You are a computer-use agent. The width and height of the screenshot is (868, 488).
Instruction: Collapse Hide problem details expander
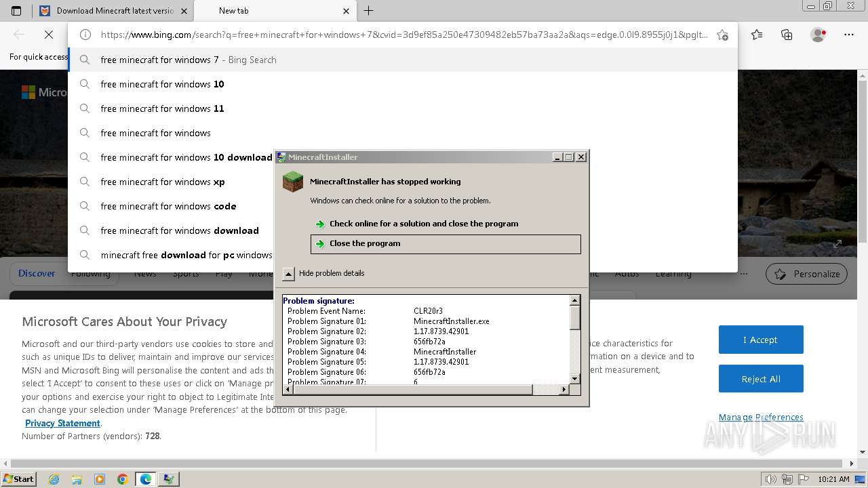(x=288, y=274)
